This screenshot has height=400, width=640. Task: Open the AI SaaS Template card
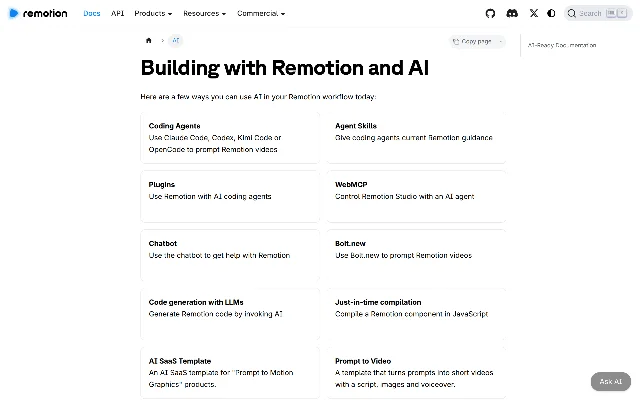coord(230,373)
